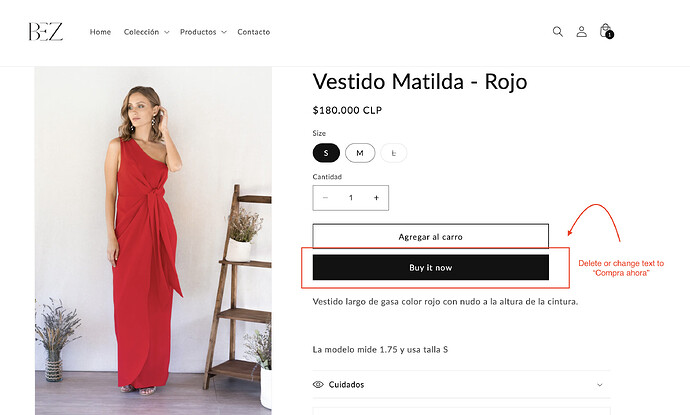Viewport: 690px width, 415px height.
Task: Click the Vestido Matilda - Rojo title
Action: click(x=420, y=81)
